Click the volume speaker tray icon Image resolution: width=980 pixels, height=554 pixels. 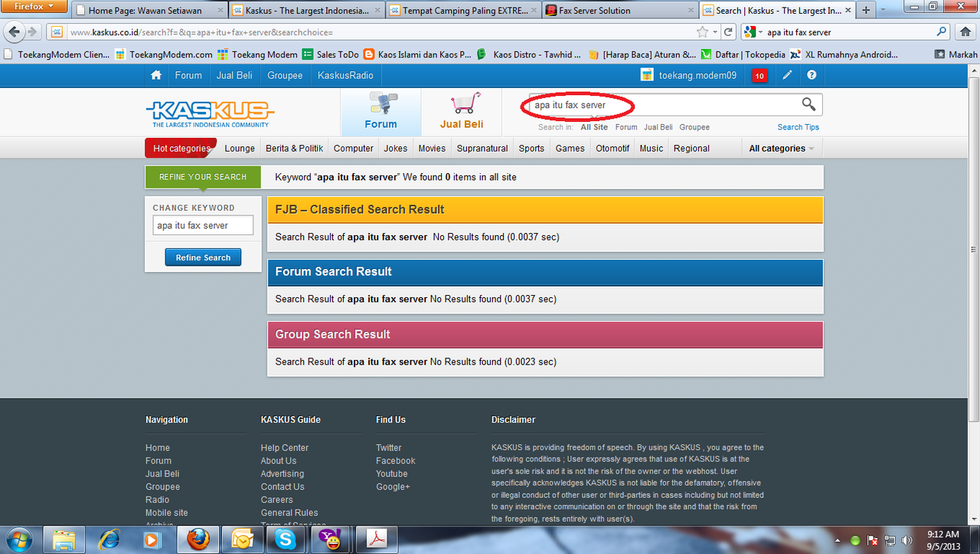(x=907, y=540)
